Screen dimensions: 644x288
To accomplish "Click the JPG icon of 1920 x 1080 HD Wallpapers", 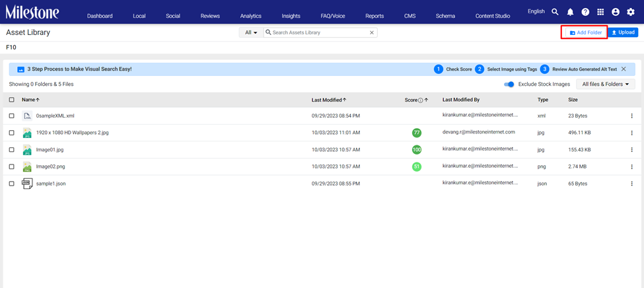I will [x=27, y=133].
